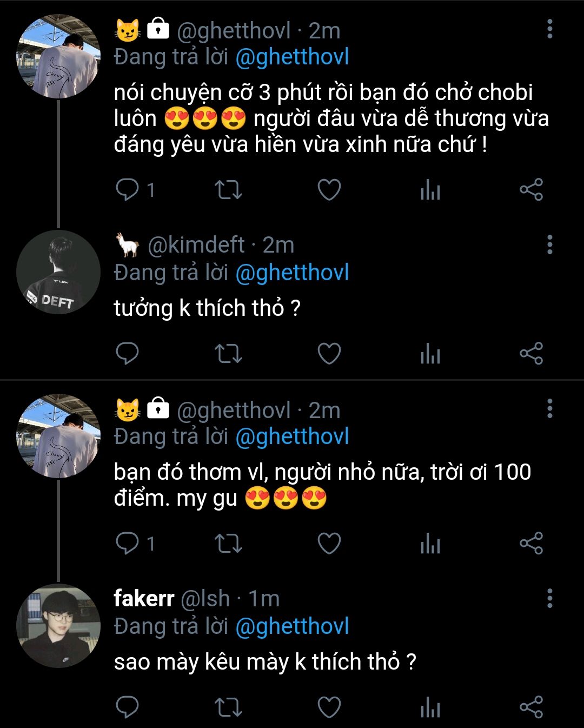
Task: Open more options on first ghetthovl tweet
Action: point(549,29)
